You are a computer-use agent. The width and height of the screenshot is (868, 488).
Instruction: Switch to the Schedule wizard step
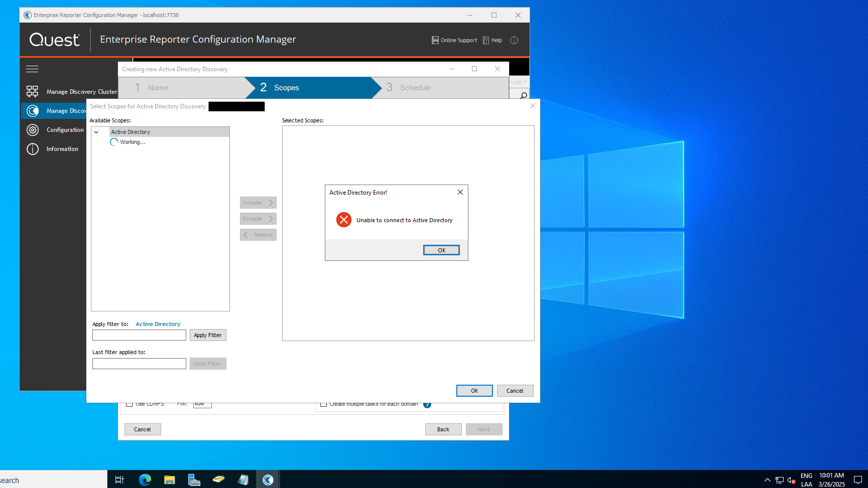tap(415, 88)
